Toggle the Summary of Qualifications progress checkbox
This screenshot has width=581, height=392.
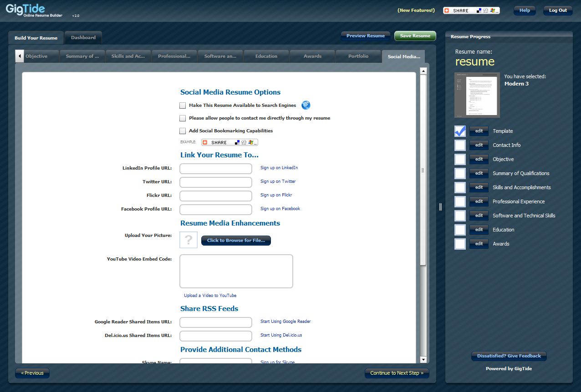click(x=460, y=173)
